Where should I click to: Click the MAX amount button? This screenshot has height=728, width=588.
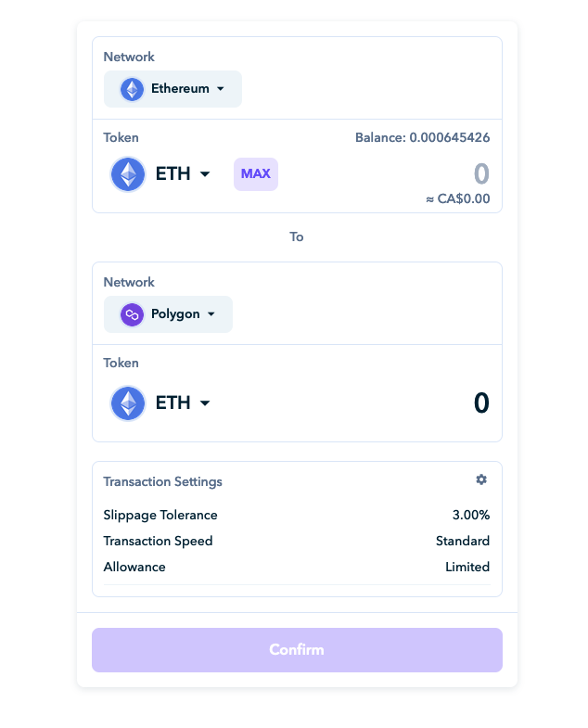pos(256,174)
